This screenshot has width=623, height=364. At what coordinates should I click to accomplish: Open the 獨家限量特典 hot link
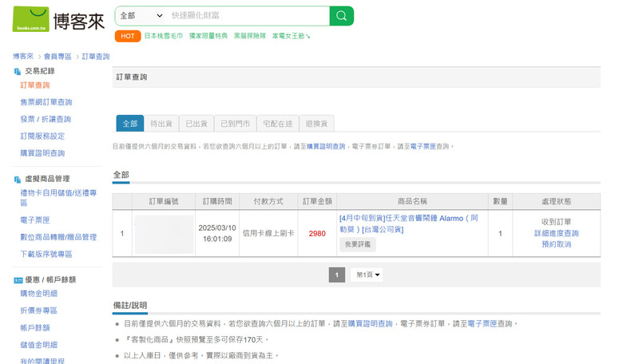pyautogui.click(x=208, y=36)
